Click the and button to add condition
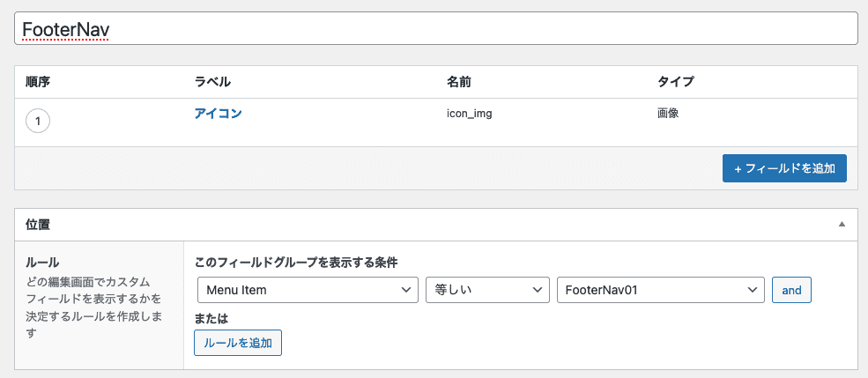The height and width of the screenshot is (378, 868). (x=791, y=290)
